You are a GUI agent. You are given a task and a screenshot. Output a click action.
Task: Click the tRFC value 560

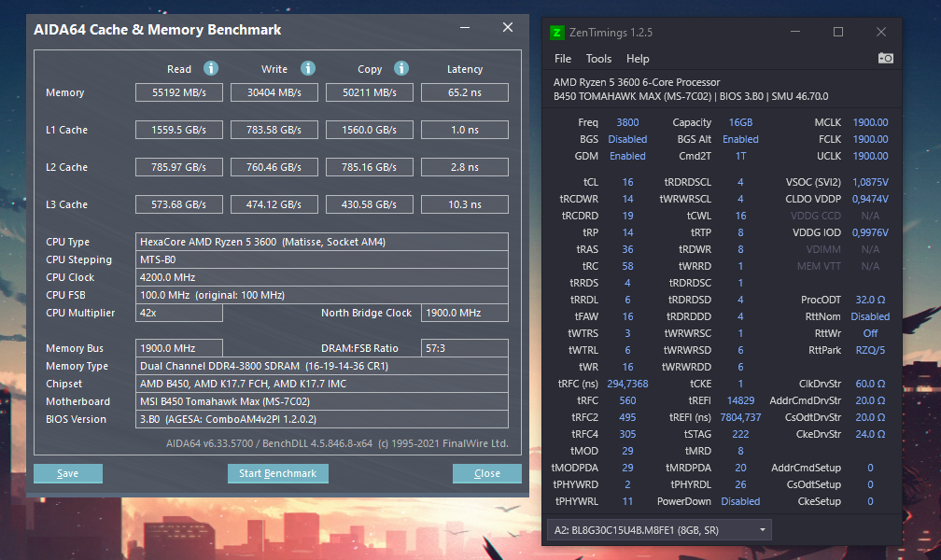[x=627, y=401]
